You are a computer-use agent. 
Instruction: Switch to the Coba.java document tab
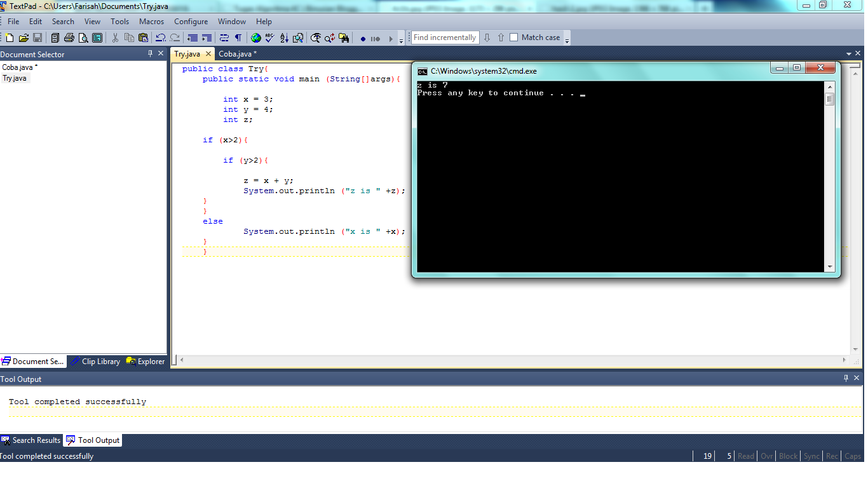(x=238, y=54)
